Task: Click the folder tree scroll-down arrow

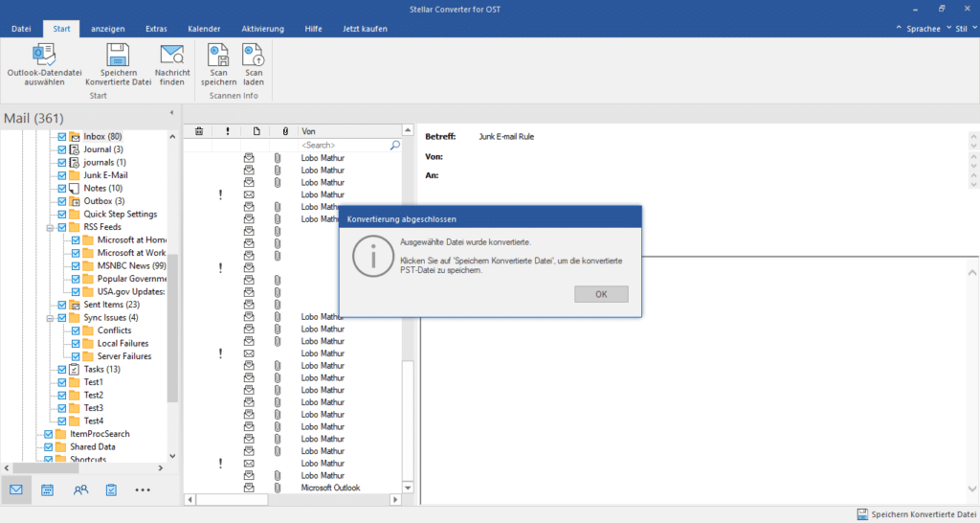Action: [x=172, y=457]
